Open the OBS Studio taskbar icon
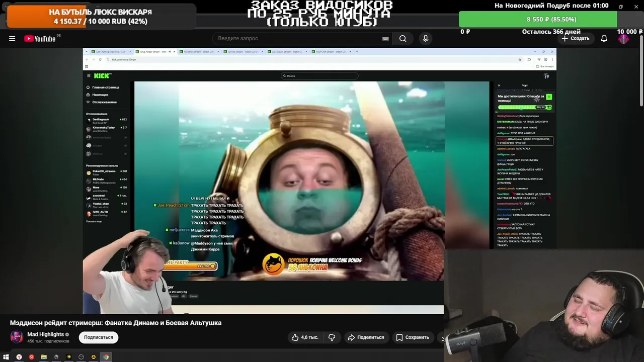 [81, 357]
